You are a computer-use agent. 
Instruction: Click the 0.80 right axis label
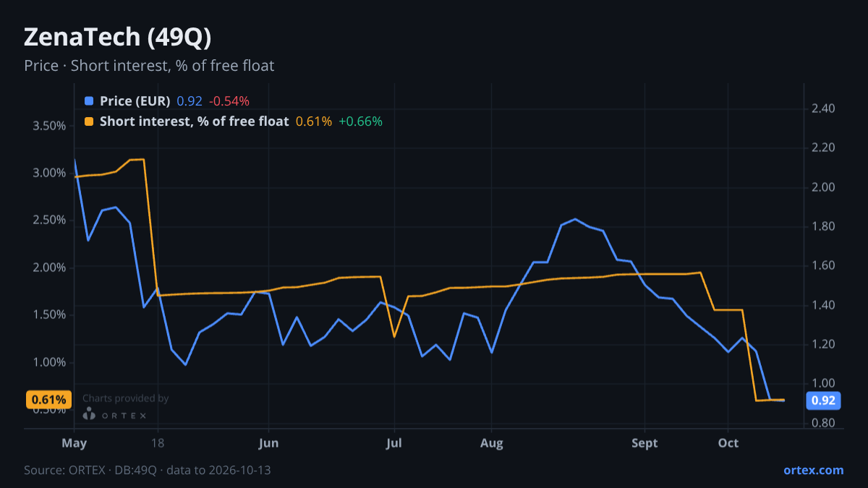(x=823, y=423)
